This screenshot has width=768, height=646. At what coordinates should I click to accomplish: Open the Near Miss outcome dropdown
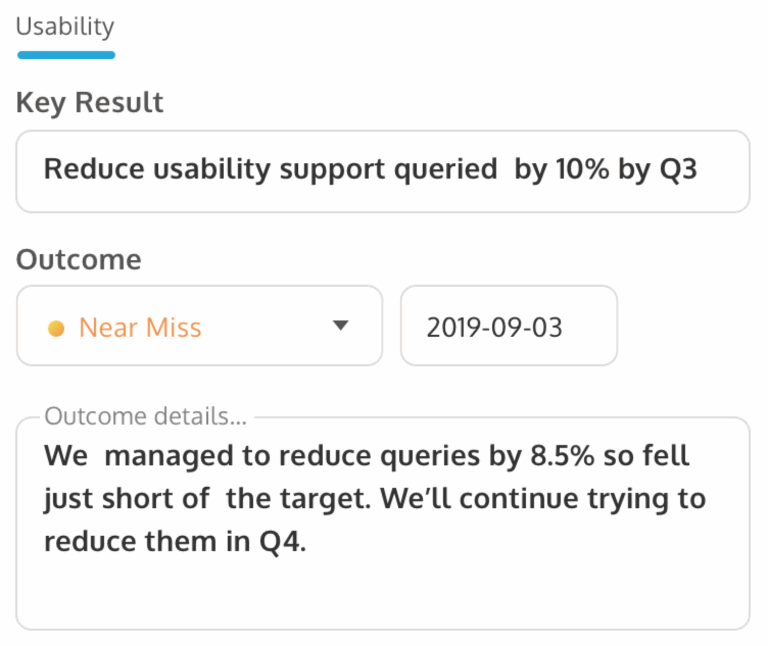point(199,326)
